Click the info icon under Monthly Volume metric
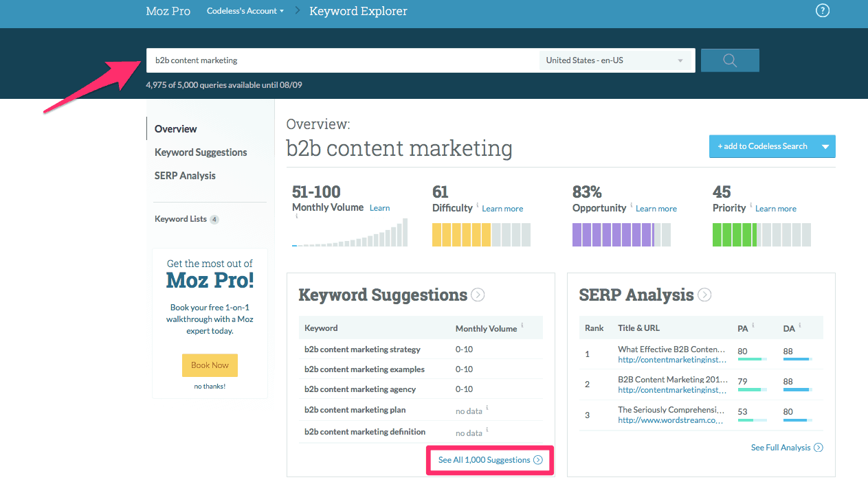 coord(296,216)
